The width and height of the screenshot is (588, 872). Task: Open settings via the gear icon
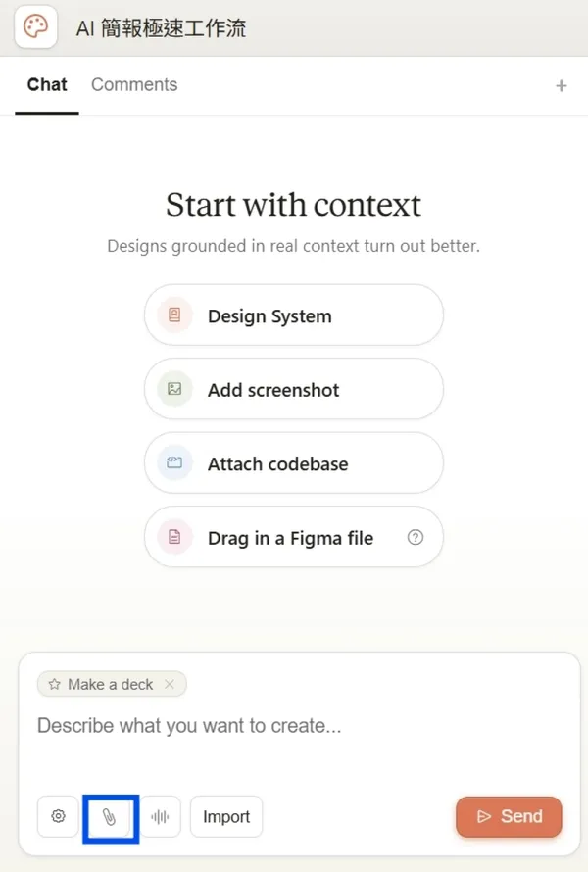pyautogui.click(x=58, y=816)
